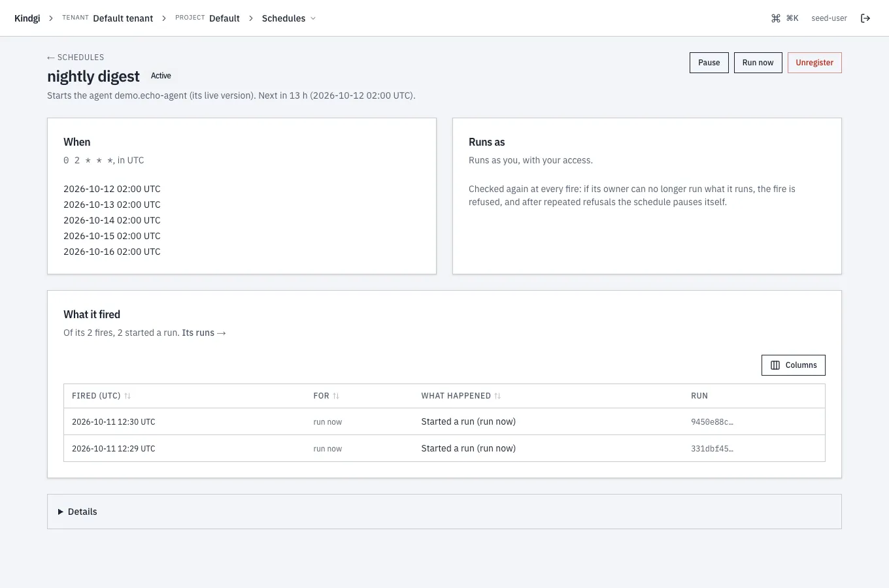Click the Run now button

coord(758,63)
